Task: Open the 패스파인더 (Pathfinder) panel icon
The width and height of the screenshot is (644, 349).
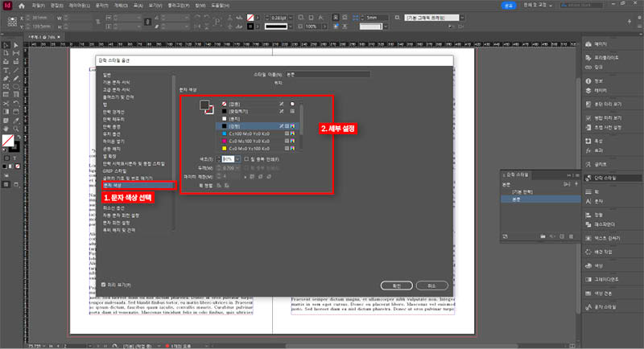Action: [x=588, y=224]
